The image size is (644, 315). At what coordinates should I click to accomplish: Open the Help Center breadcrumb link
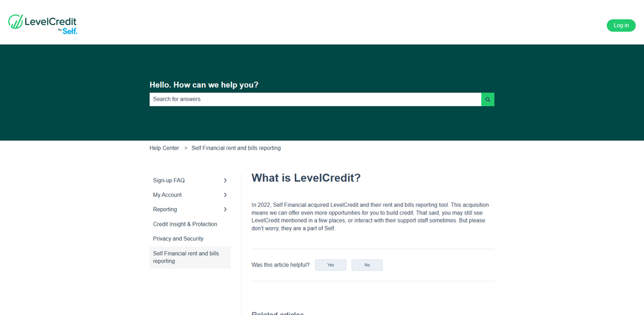(x=164, y=148)
